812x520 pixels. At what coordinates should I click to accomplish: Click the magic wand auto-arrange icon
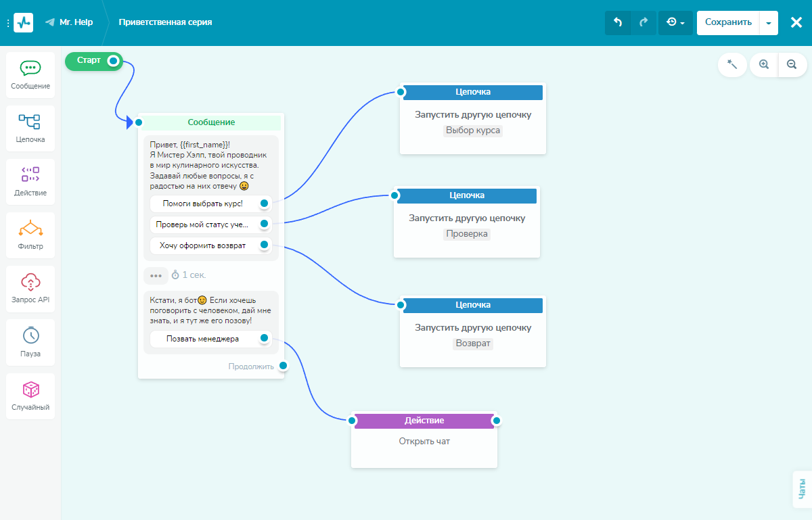732,65
